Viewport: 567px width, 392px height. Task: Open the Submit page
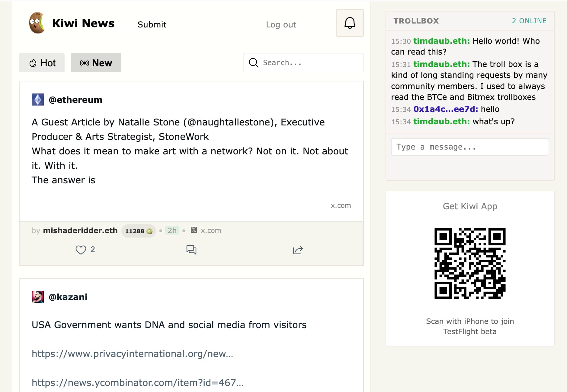pyautogui.click(x=152, y=25)
